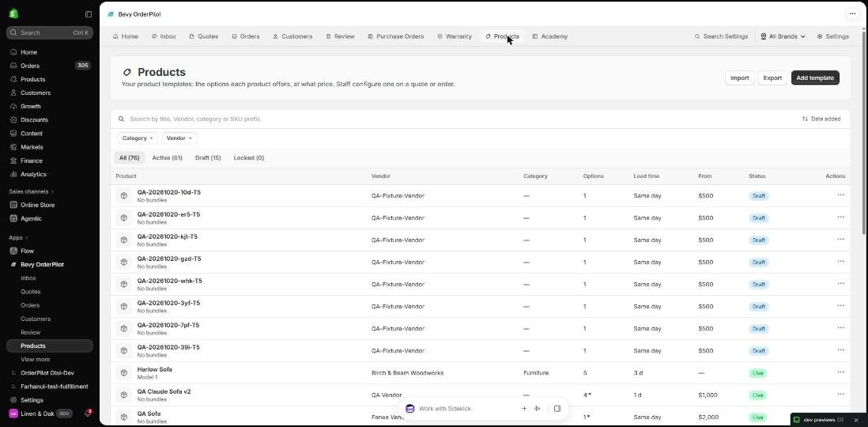Screen dimensions: 868x427
Task: Click the voice input icon in Sidekick
Action: [537, 409]
